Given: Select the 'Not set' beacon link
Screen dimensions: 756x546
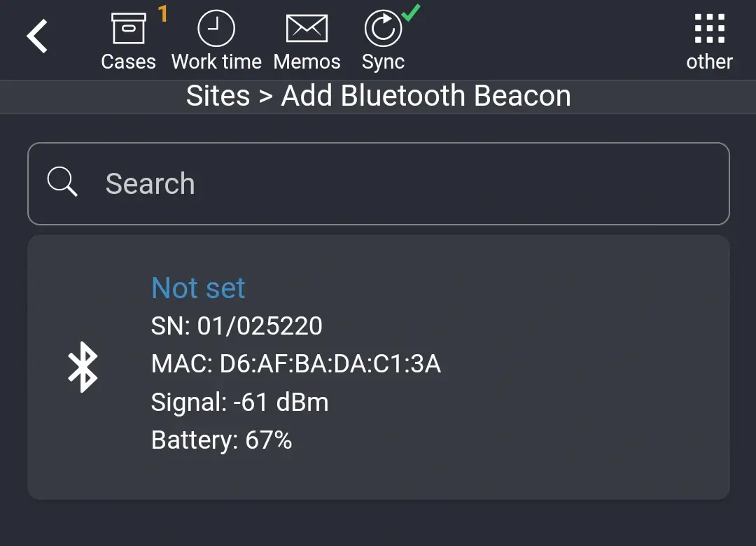Looking at the screenshot, I should tap(198, 288).
